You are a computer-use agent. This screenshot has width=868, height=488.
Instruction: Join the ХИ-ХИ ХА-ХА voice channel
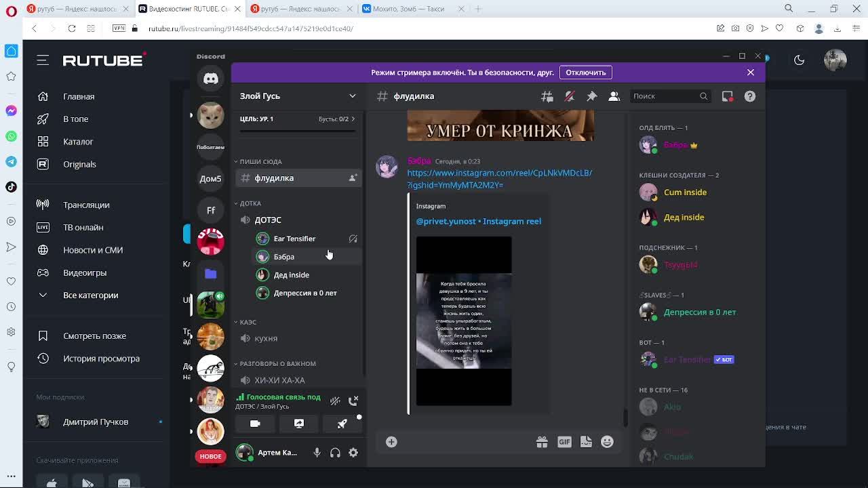[298, 380]
